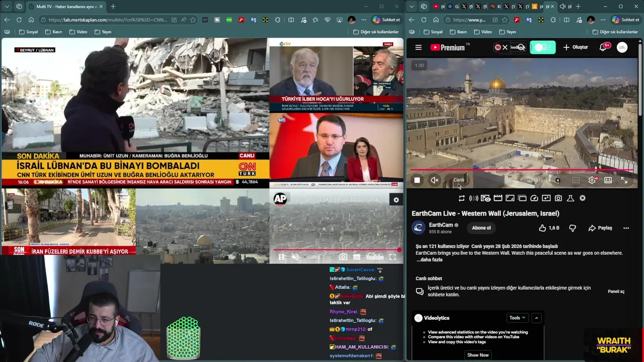Click the Show Now button in Videolytics

click(477, 355)
